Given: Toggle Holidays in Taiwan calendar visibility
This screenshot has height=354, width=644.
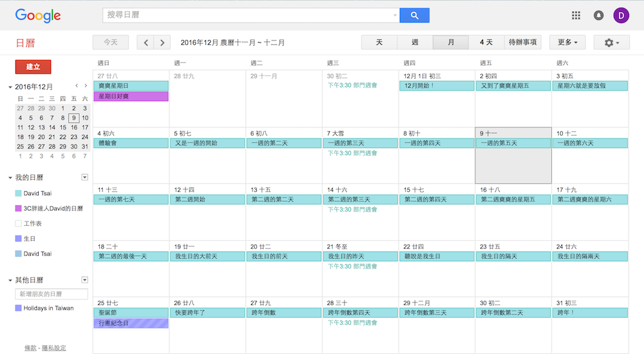Looking at the screenshot, I should [19, 308].
